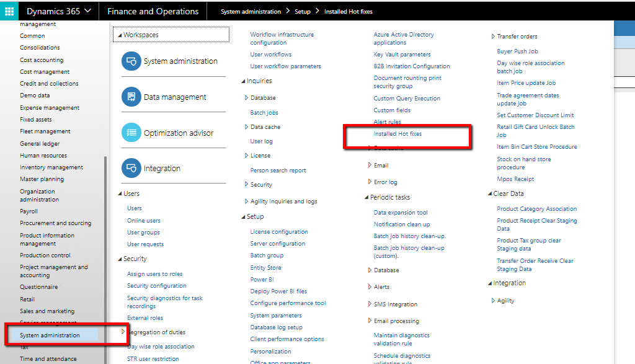Screen dimensions: 635x364
Task: Click the Integration workspace icon
Action: (131, 168)
